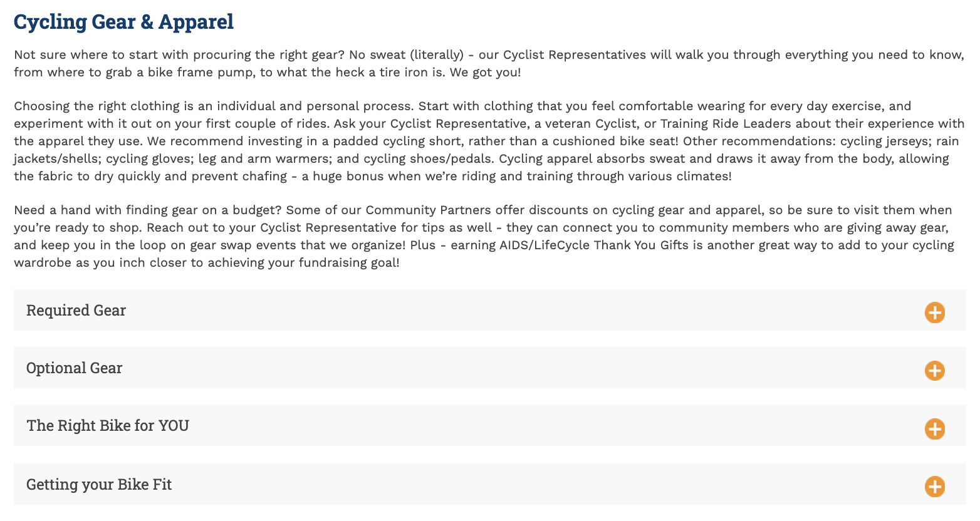
Task: Click the text 'Training Ride Leaders'
Action: coord(726,123)
